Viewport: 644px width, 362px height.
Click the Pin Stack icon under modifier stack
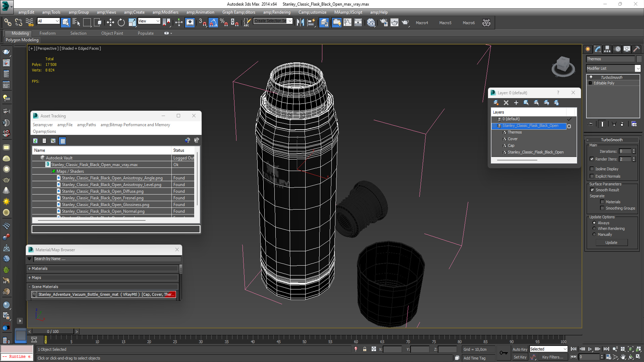click(x=591, y=124)
